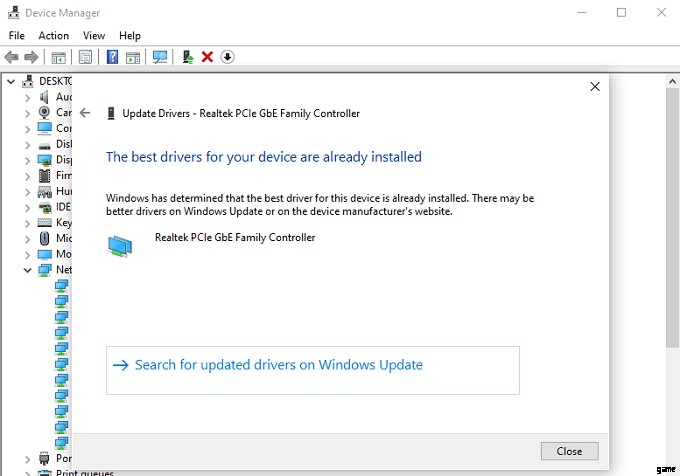Click the circled down-arrow toolbar icon
680x476 pixels.
(x=227, y=57)
